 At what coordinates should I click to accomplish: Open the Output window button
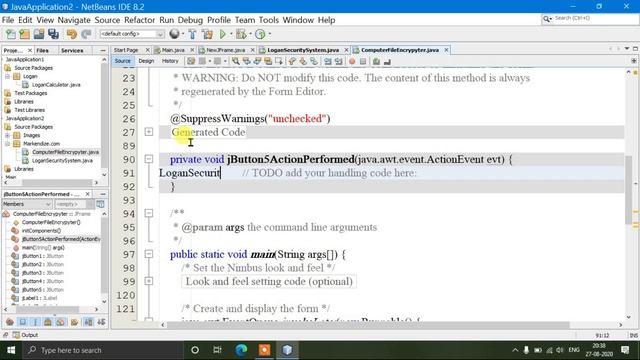point(25,335)
